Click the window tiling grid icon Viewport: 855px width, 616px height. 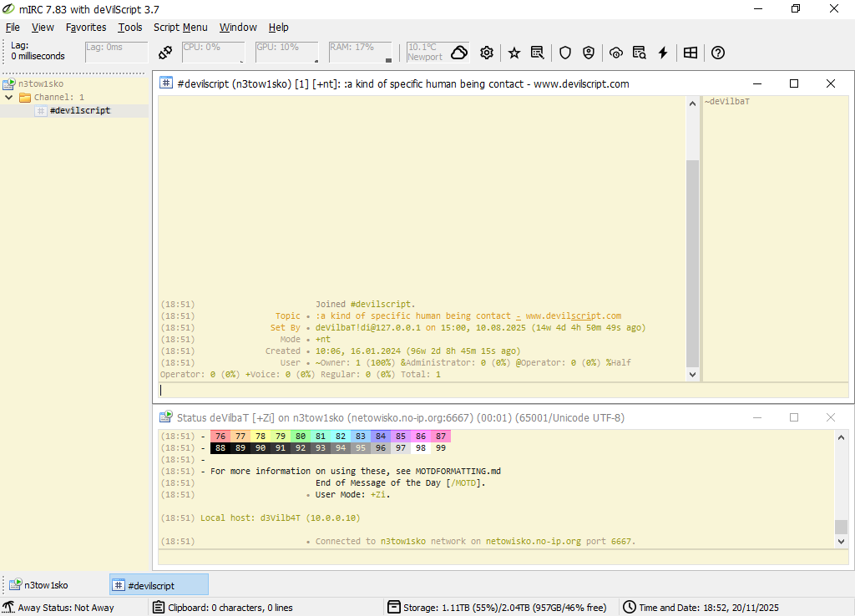click(x=691, y=53)
